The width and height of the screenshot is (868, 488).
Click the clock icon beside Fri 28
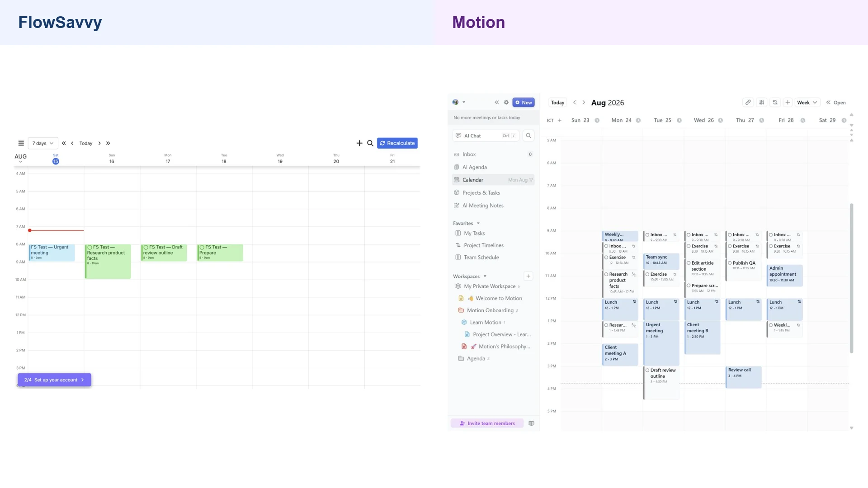(x=803, y=120)
